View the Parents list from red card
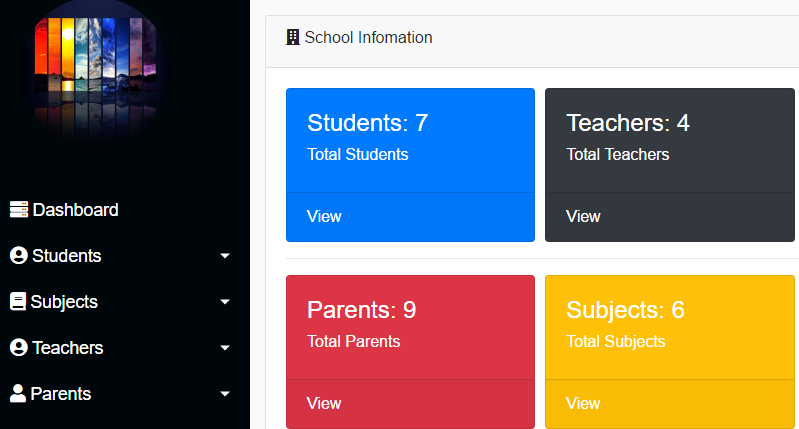Image resolution: width=799 pixels, height=429 pixels. (324, 404)
